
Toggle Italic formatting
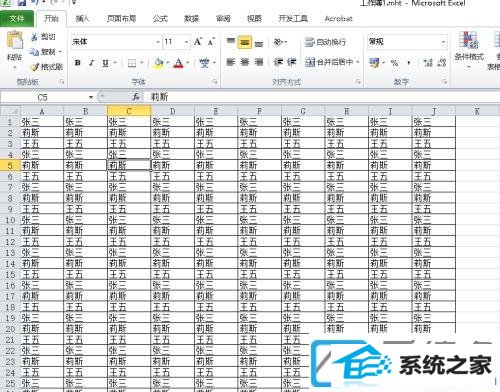click(92, 63)
